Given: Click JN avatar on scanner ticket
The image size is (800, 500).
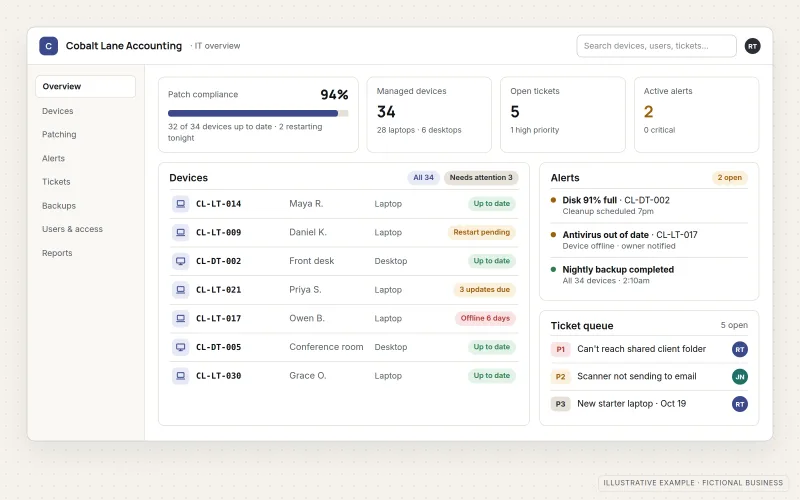Looking at the screenshot, I should coord(740,377).
